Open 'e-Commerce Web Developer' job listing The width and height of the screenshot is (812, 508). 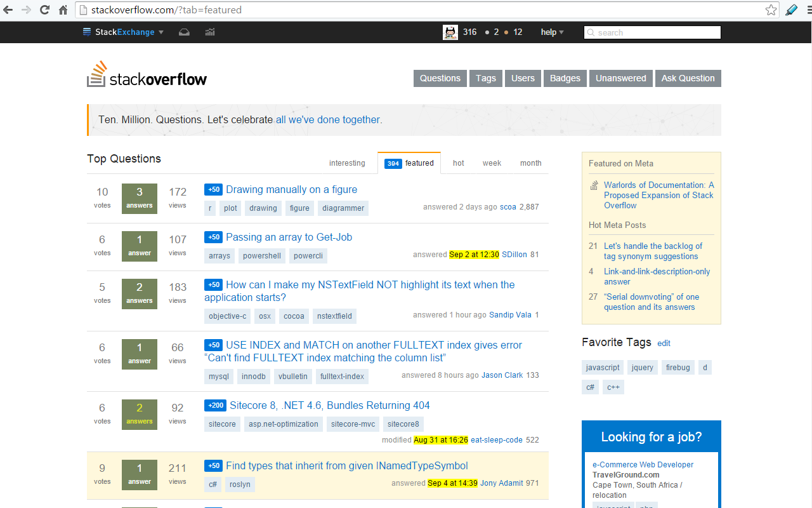click(643, 465)
